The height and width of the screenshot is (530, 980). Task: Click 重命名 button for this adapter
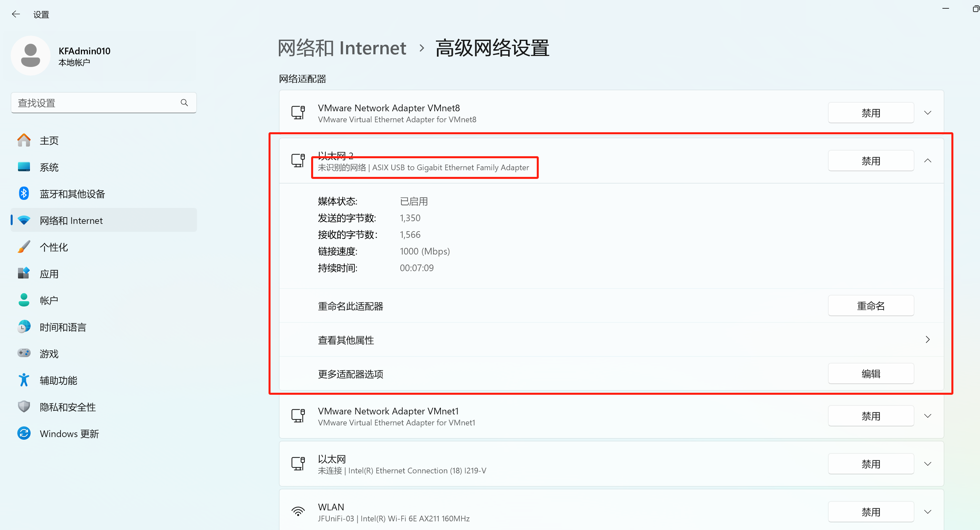(x=871, y=306)
